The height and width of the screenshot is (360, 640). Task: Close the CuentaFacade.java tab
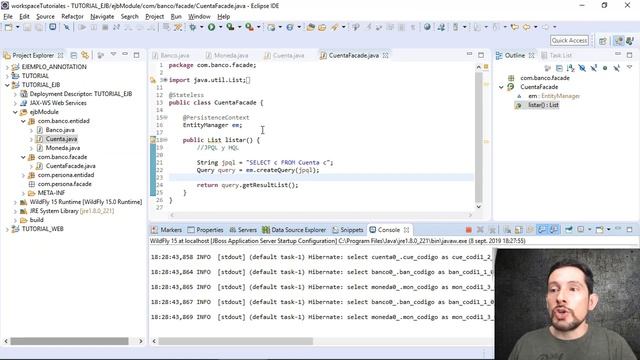pos(385,55)
